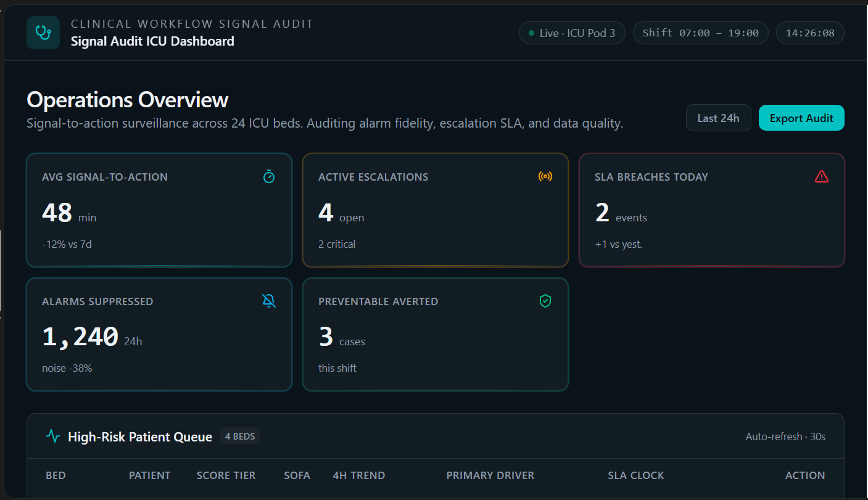
Task: Click the CLINICAL WORKFLOW SIGNAL AUDIT subtitle
Action: pyautogui.click(x=192, y=24)
